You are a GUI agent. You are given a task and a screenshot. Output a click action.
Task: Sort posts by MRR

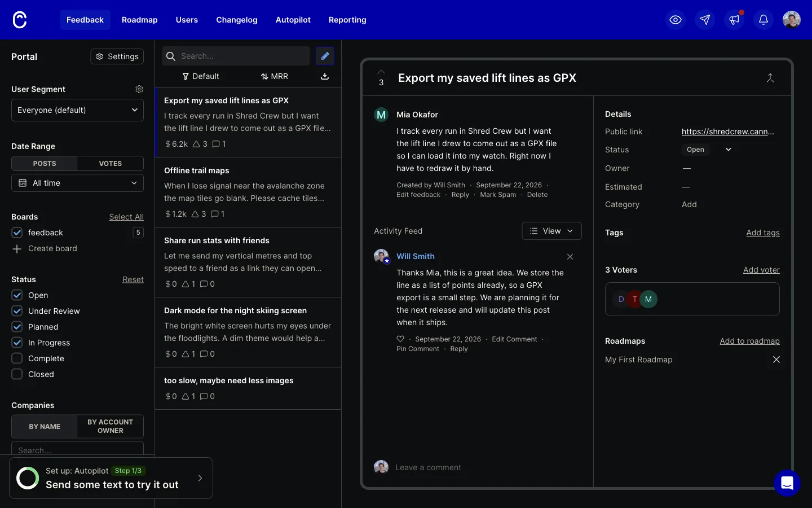pos(275,76)
